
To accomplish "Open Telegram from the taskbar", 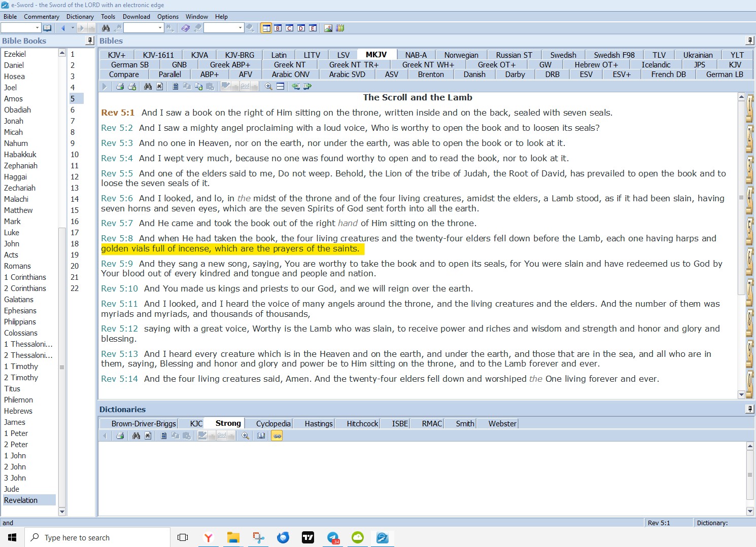I will pyautogui.click(x=333, y=537).
